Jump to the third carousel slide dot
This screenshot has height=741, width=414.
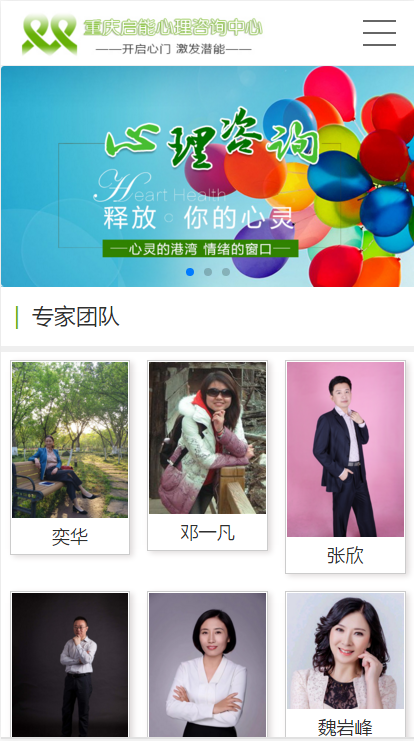(x=226, y=272)
